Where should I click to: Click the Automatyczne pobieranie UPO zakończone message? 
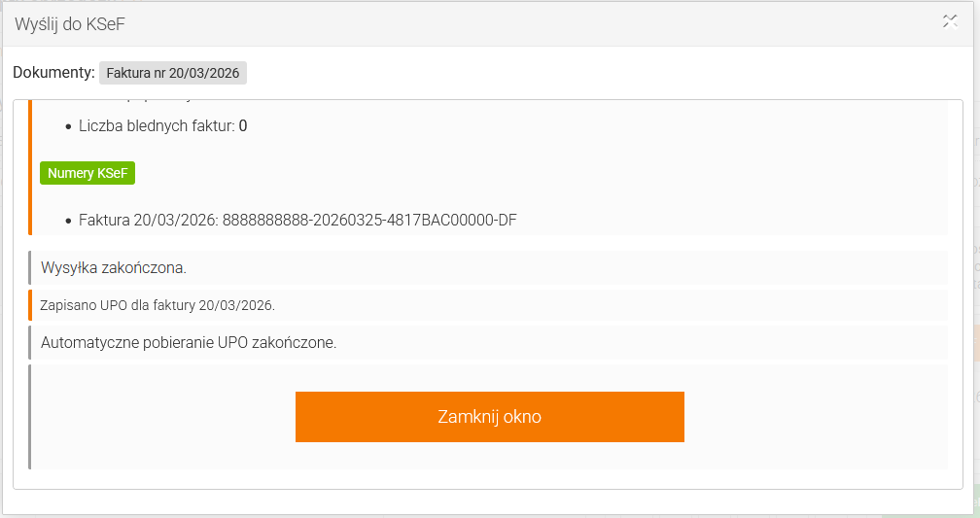click(189, 342)
